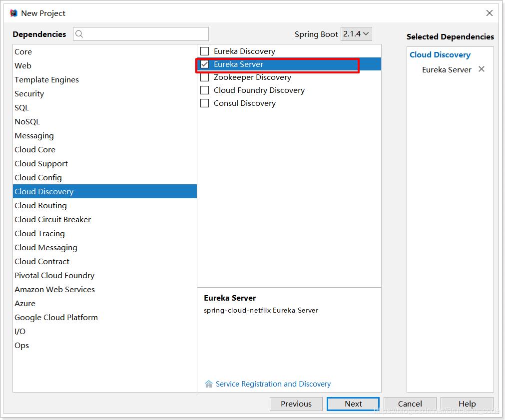Uncheck the Eureka Server checkbox

pos(204,64)
